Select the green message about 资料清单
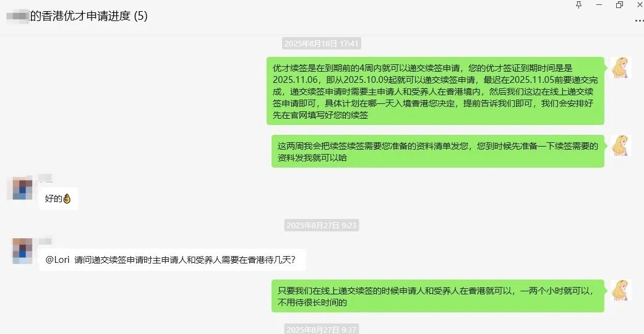This screenshot has width=644, height=334. pyautogui.click(x=438, y=152)
